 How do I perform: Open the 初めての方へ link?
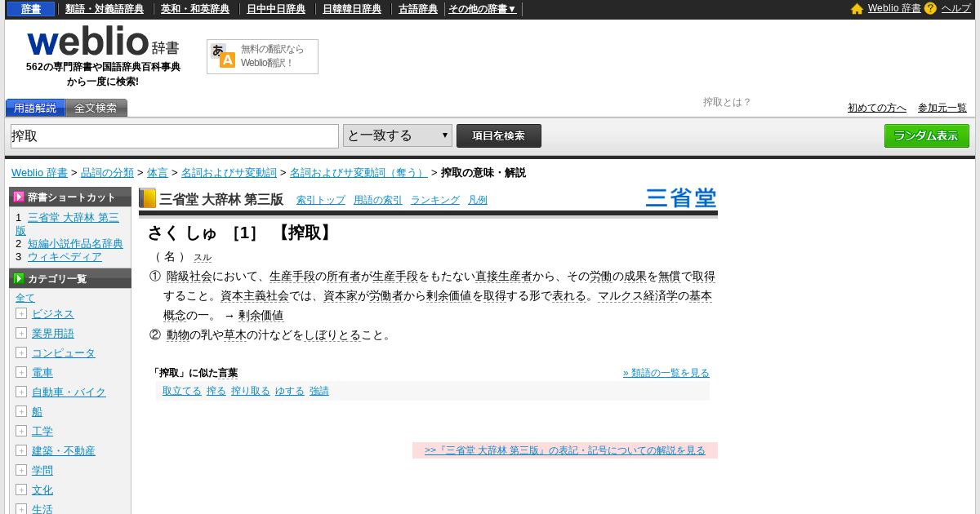pyautogui.click(x=877, y=108)
